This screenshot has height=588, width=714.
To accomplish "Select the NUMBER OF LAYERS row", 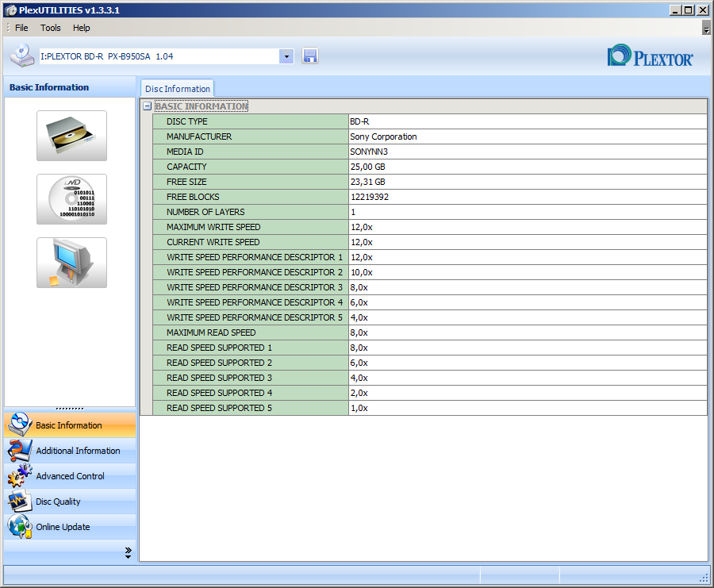I will tap(430, 212).
